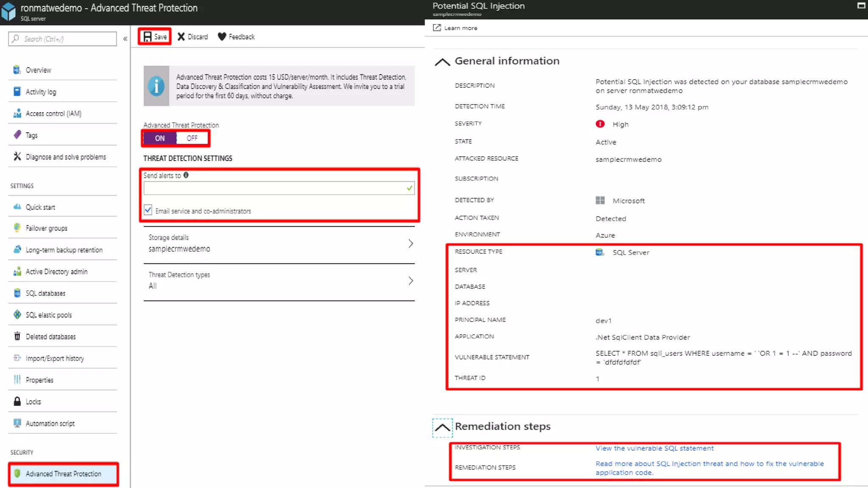868x488 pixels.
Task: Click the .Net SqlClient Data Provider value
Action: pyautogui.click(x=643, y=337)
